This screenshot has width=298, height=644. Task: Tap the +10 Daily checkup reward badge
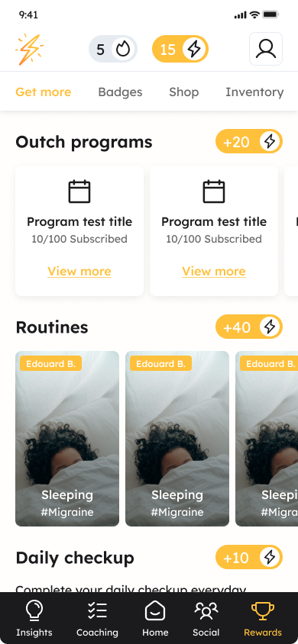249,557
